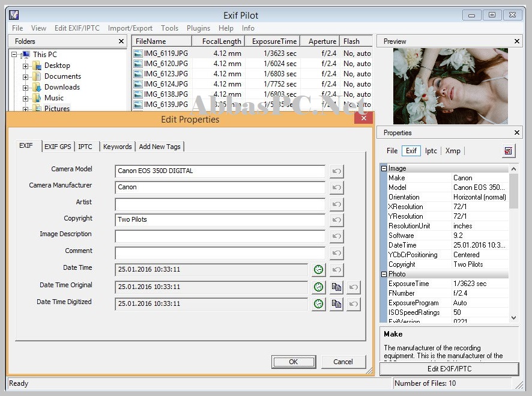Sort by the ExposureTime column header
The height and width of the screenshot is (396, 532).
pyautogui.click(x=272, y=41)
